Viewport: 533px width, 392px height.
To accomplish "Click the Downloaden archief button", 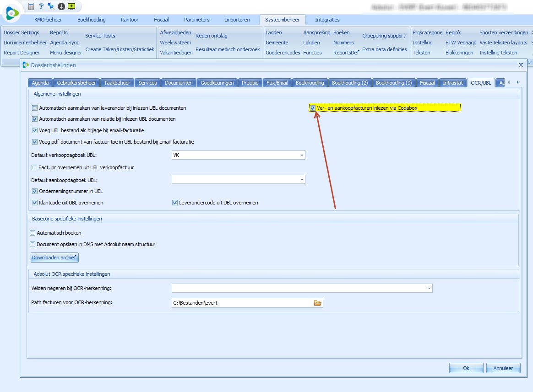I will pyautogui.click(x=54, y=258).
